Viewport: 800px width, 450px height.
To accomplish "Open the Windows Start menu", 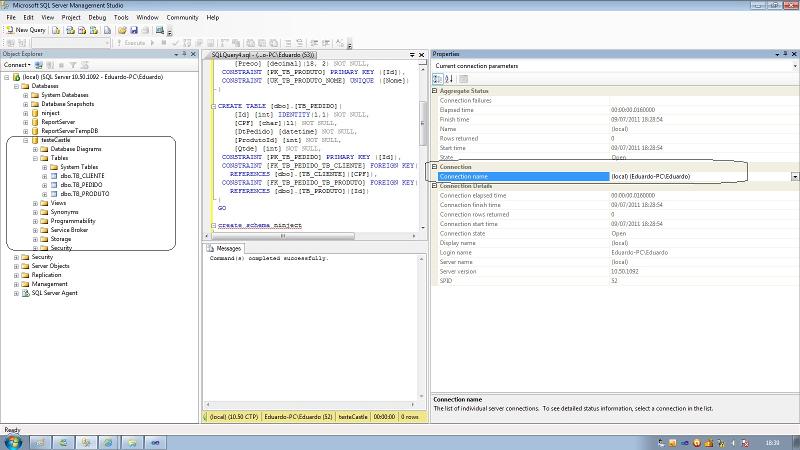I will coord(12,442).
